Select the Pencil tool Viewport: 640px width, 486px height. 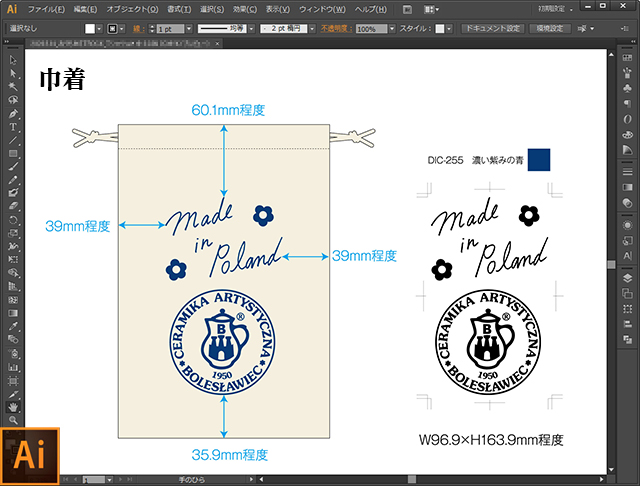[x=13, y=180]
